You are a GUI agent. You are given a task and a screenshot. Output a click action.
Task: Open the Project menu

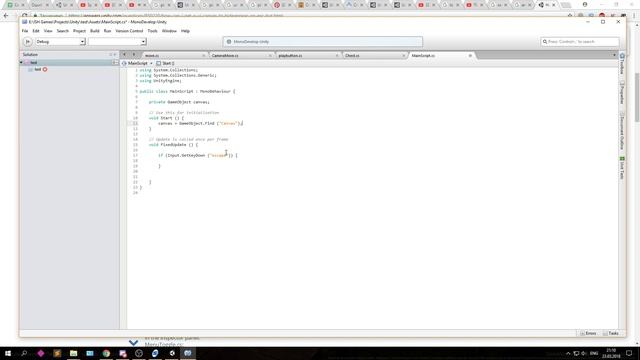point(79,31)
